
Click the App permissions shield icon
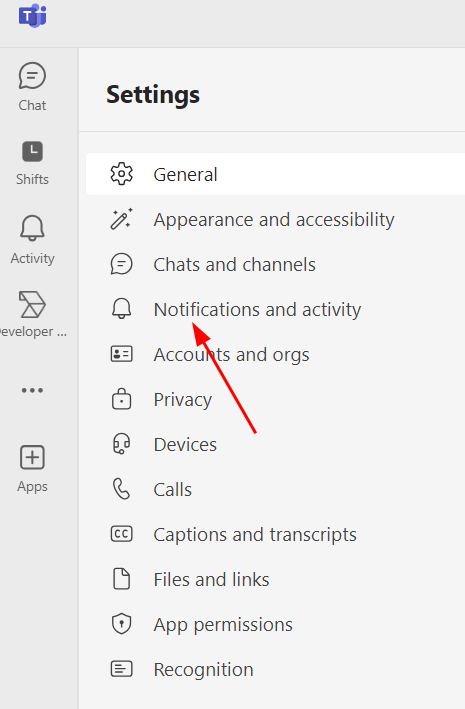pos(122,624)
